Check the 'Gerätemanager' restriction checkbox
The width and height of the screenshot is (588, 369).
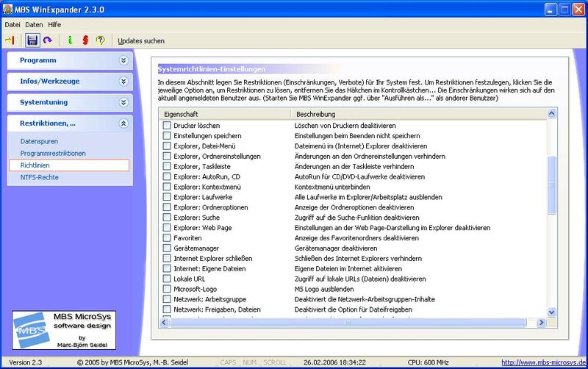(167, 248)
